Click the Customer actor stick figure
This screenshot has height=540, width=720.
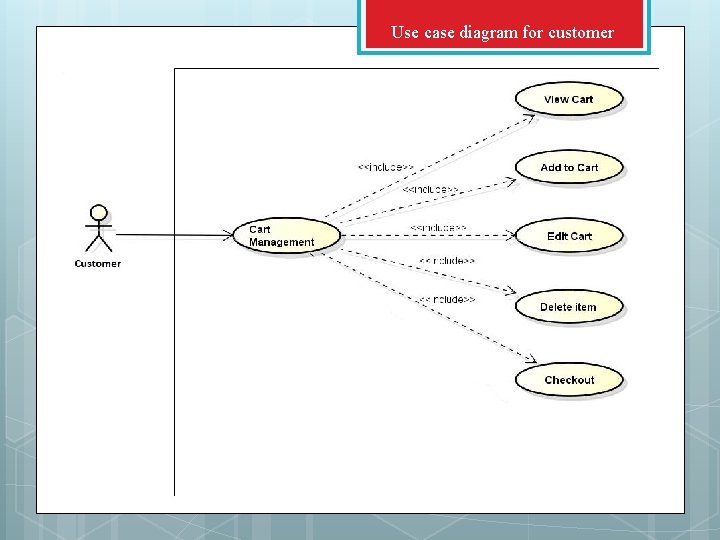(98, 228)
